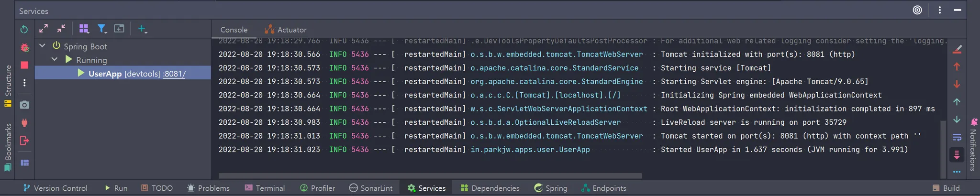This screenshot has width=980, height=196.
Task: Click the Collapse All icon
Action: tap(61, 29)
